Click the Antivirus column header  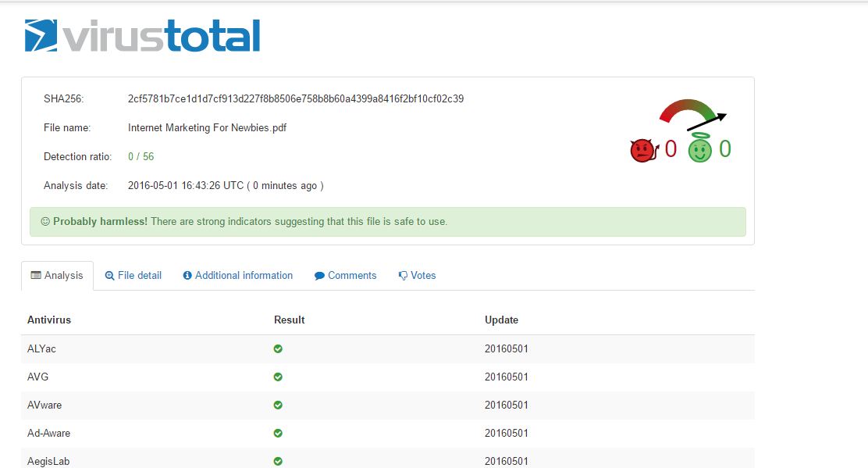coord(49,320)
